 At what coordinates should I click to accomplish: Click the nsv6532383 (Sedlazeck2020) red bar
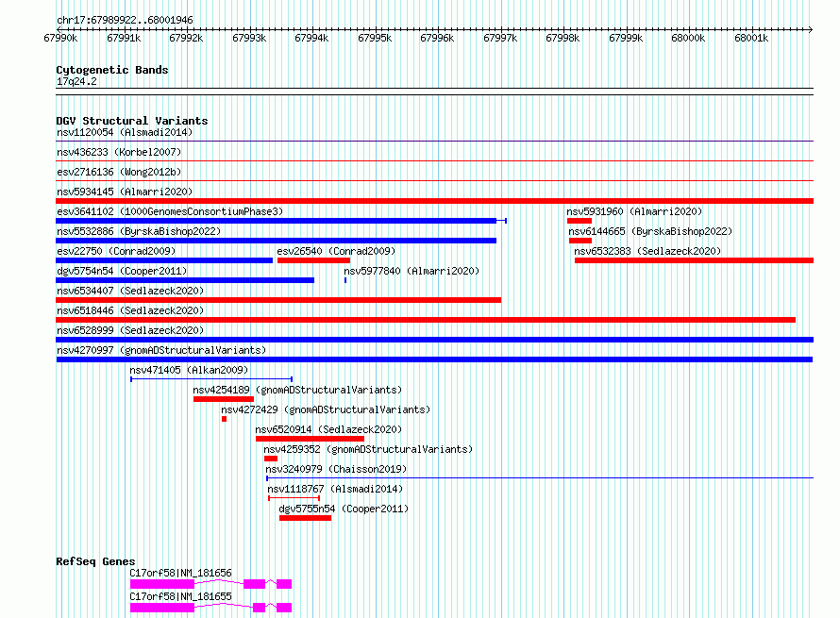click(694, 260)
